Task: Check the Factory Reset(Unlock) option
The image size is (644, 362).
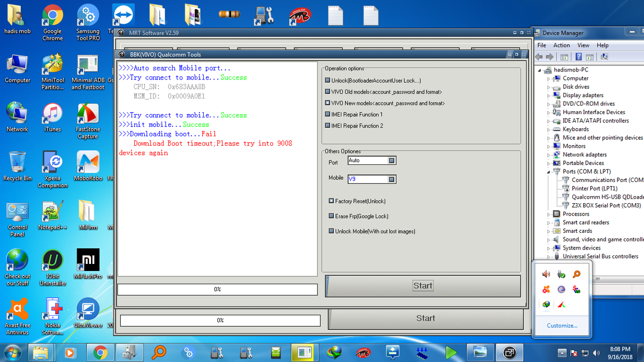Action: (x=332, y=201)
